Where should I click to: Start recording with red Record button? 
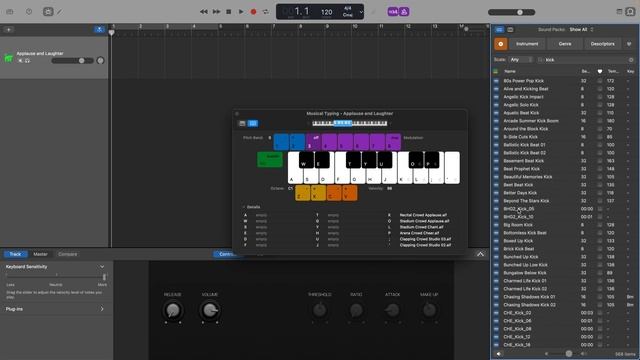point(253,12)
